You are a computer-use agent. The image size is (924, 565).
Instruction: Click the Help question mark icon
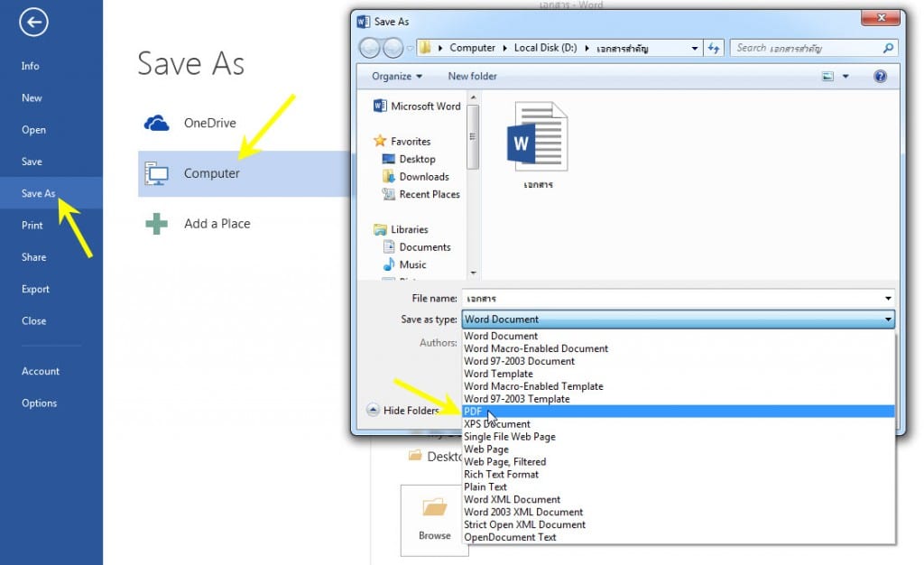(x=880, y=76)
